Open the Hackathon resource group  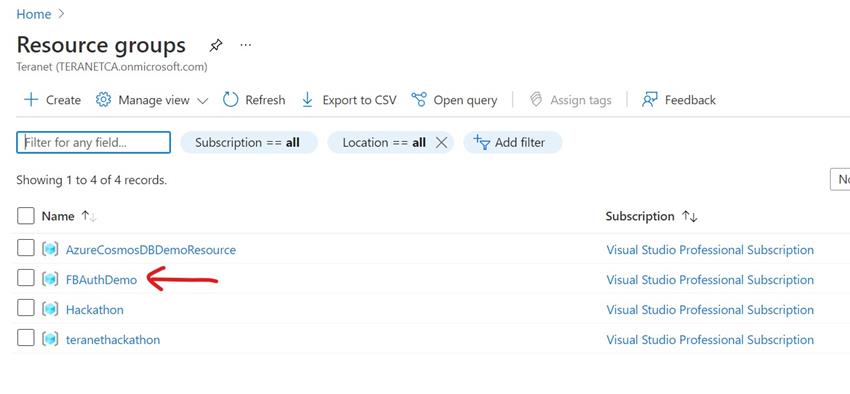pos(94,309)
